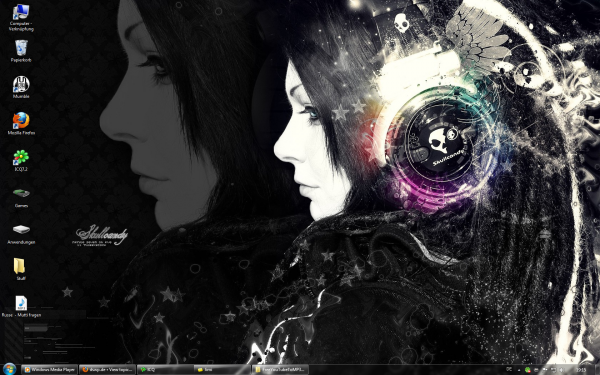The height and width of the screenshot is (375, 600).
Task: Select the Stuff folder icon
Action: coord(20,269)
